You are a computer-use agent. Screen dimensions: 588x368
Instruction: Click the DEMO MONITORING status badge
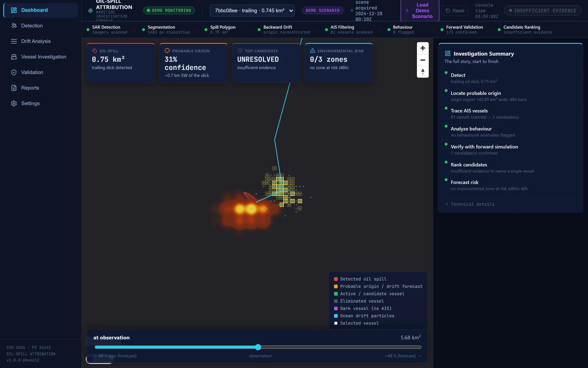point(169,10)
